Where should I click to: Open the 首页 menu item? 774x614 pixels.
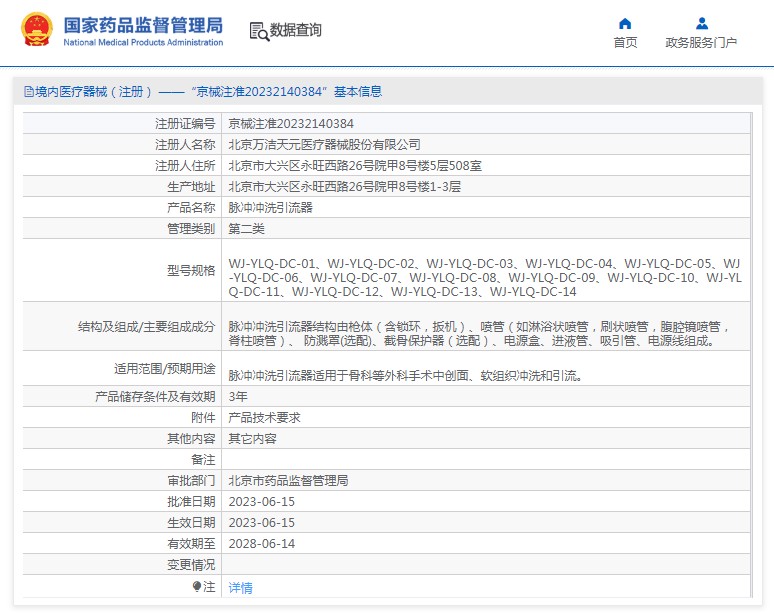tap(625, 43)
